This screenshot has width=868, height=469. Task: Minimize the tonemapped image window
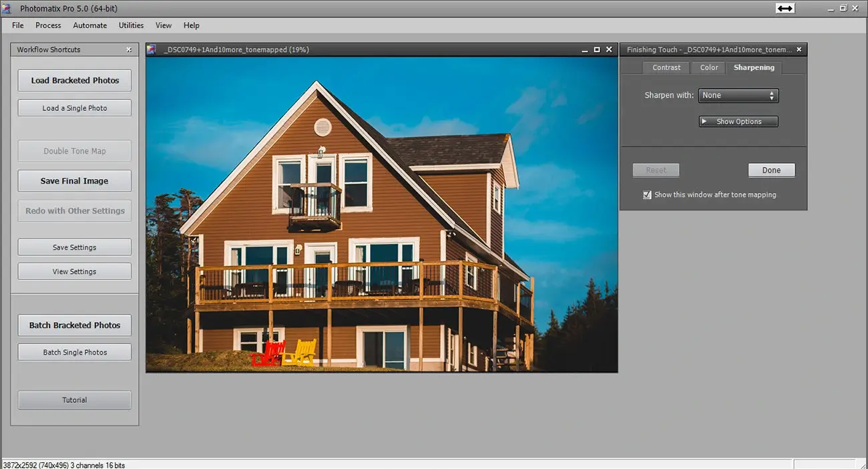[585, 49]
